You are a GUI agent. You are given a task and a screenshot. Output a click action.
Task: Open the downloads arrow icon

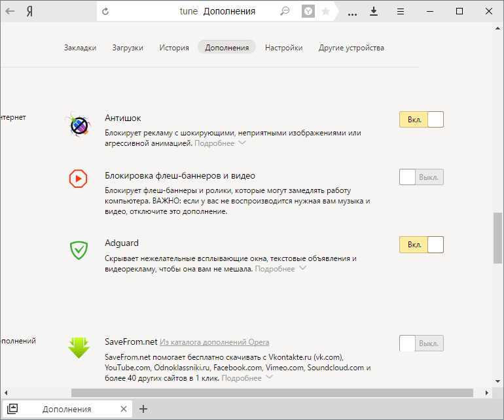pos(374,12)
